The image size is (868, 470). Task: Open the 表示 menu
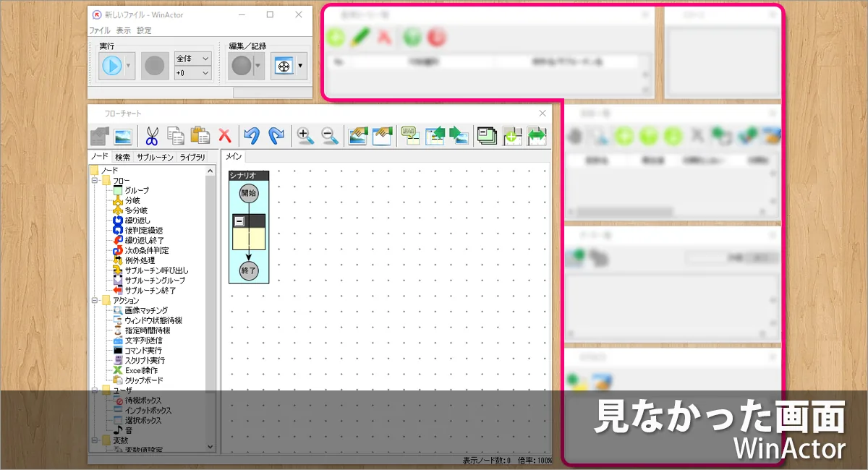(x=124, y=31)
